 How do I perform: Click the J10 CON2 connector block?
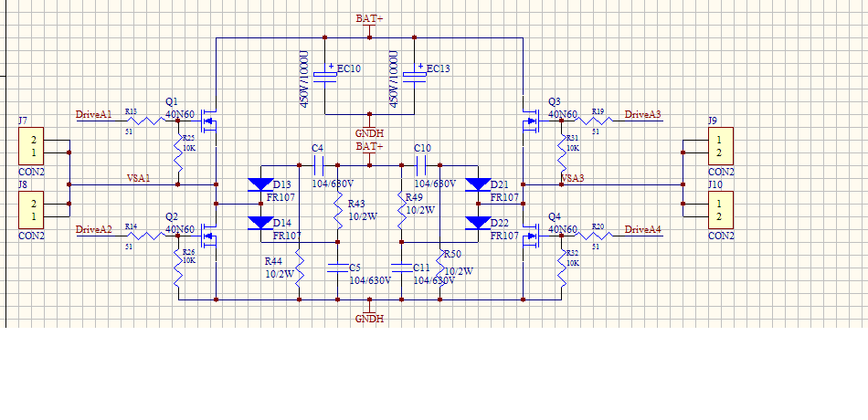720,210
